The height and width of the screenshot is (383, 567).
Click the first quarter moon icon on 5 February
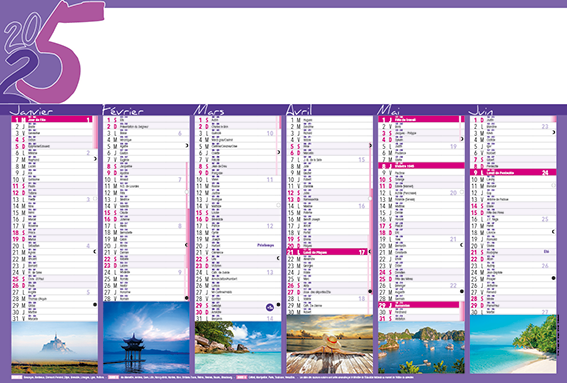pyautogui.click(x=187, y=145)
